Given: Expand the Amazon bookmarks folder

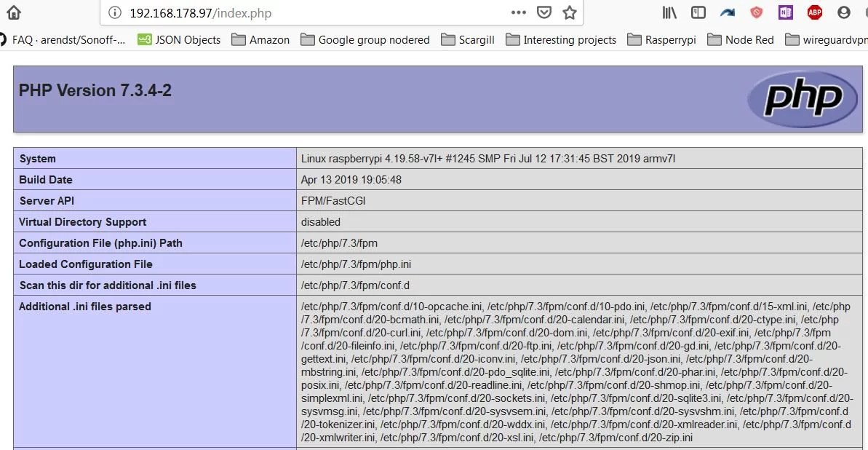Looking at the screenshot, I should (x=260, y=40).
